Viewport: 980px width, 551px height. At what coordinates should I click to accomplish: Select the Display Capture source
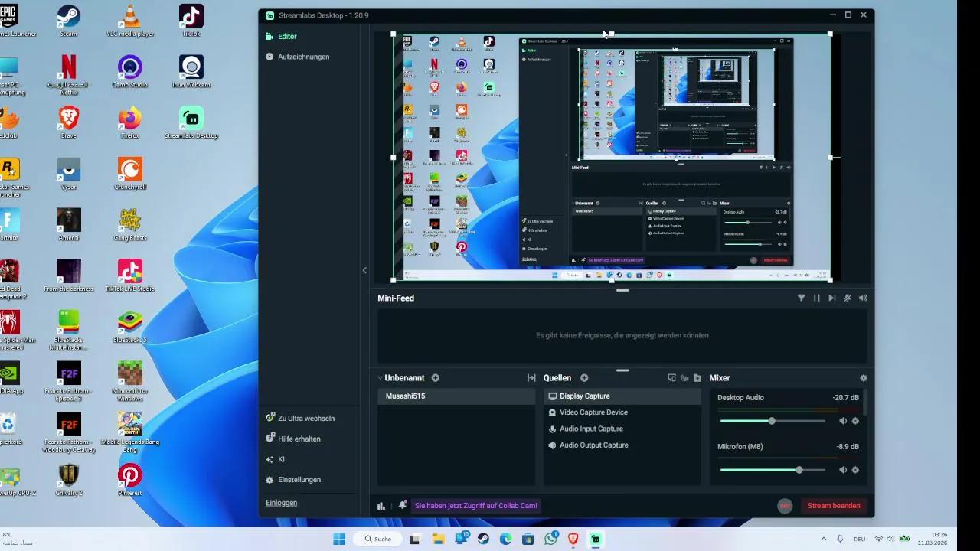click(x=622, y=396)
